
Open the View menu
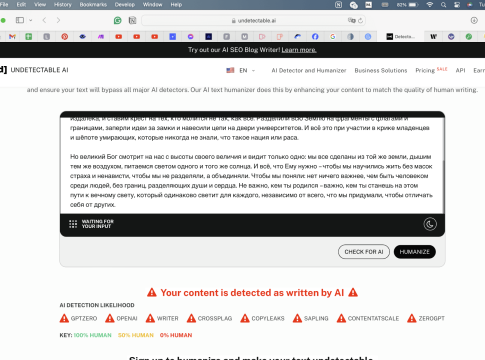tap(40, 5)
